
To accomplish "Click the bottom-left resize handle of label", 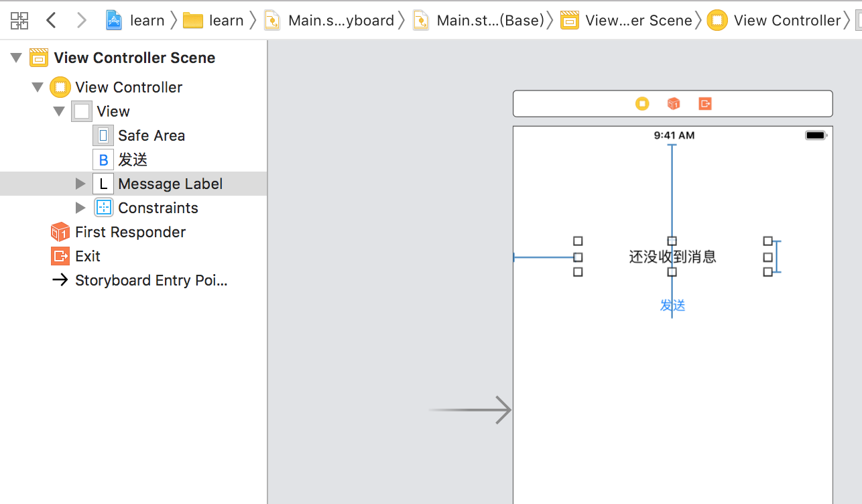I will pyautogui.click(x=578, y=272).
